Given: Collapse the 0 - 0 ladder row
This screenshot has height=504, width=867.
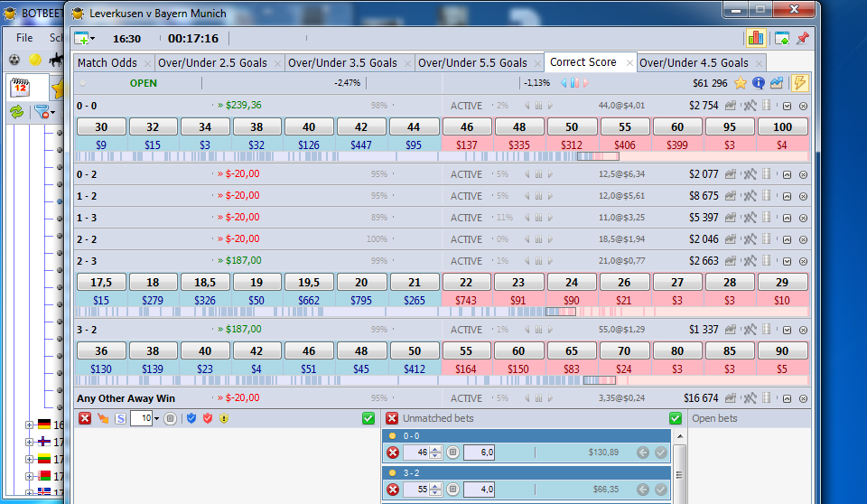Looking at the screenshot, I should coord(787,107).
